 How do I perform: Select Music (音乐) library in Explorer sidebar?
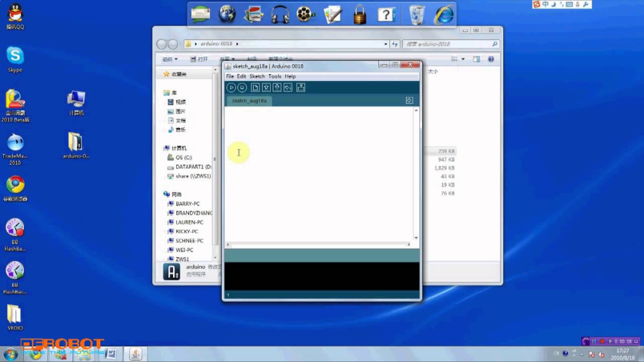coord(177,130)
